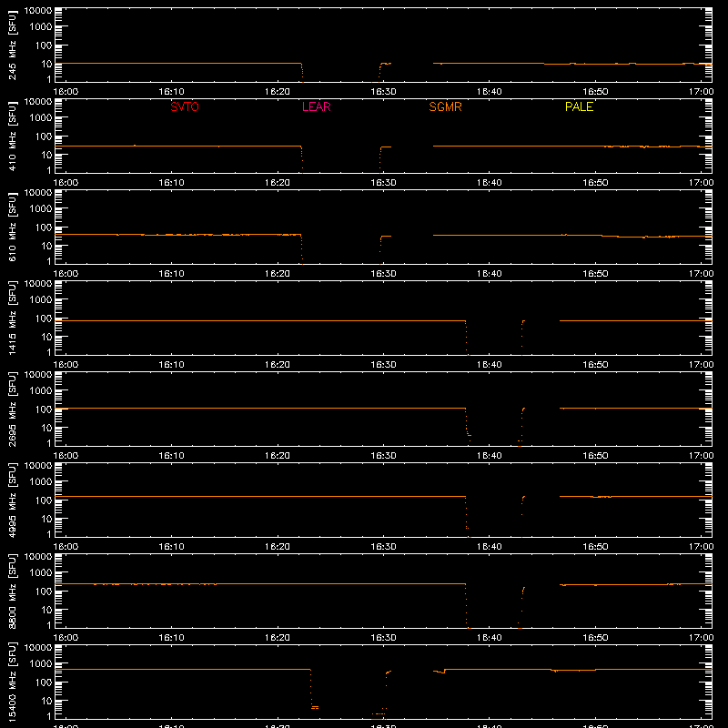Click 16:50 on the 410 MHz time axis

595,183
